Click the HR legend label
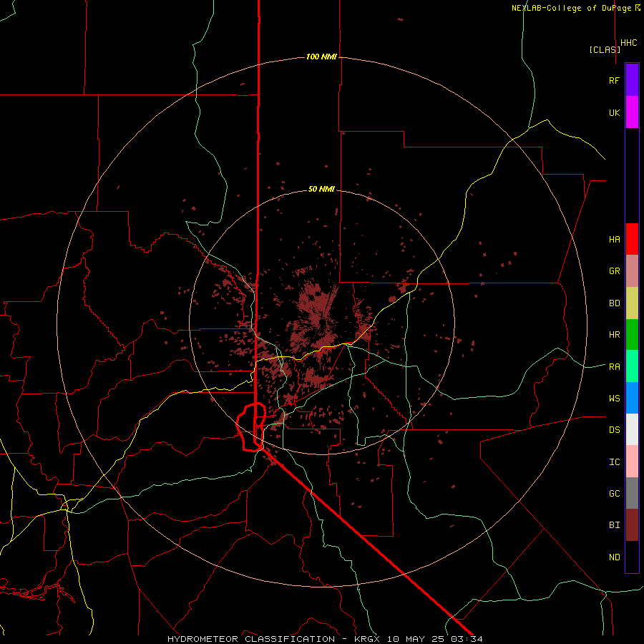This screenshot has height=644, width=644. (614, 335)
